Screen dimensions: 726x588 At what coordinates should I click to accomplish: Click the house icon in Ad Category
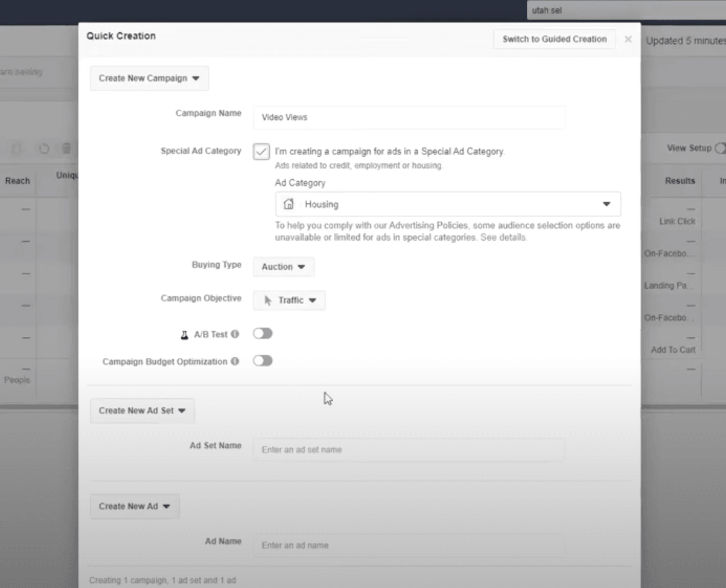pos(289,203)
